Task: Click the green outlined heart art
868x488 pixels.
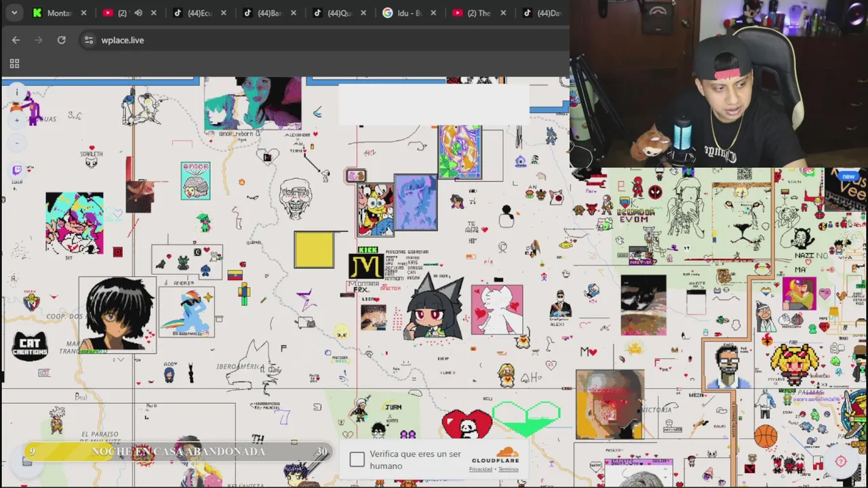Action: point(526,418)
